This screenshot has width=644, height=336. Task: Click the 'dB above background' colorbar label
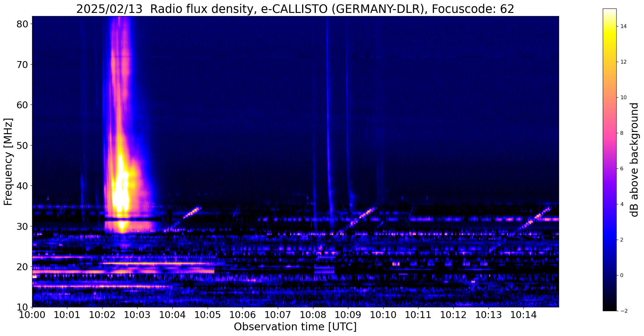click(x=635, y=160)
